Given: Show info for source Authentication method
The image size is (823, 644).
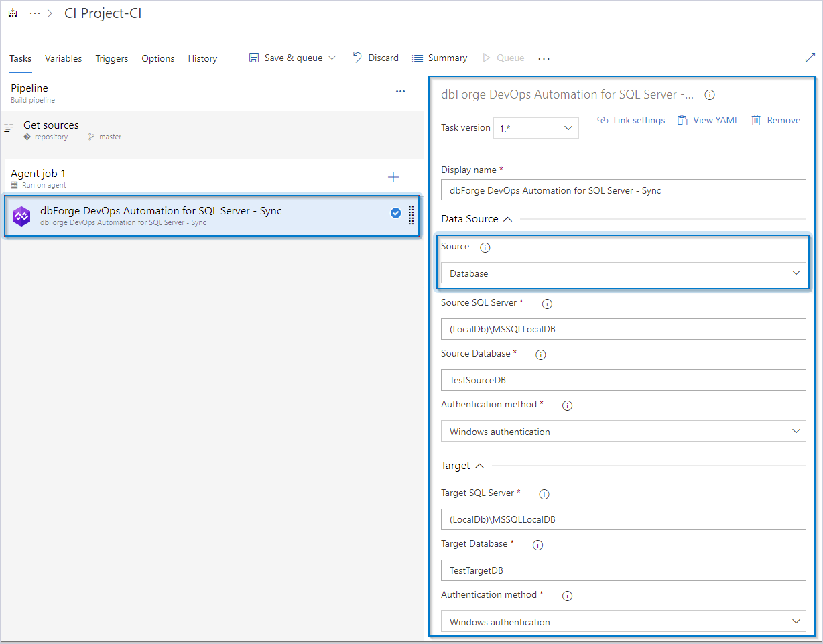Looking at the screenshot, I should tap(567, 405).
